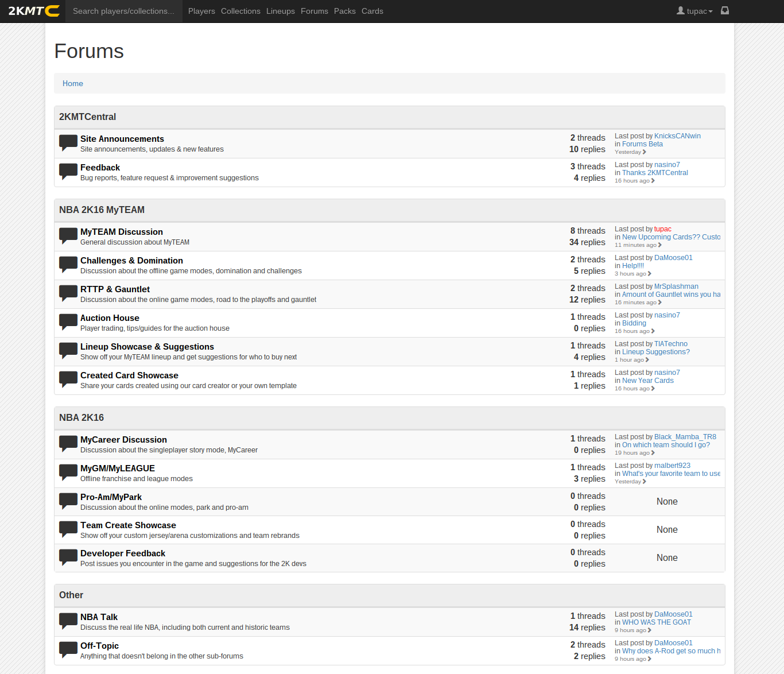
Task: Open the MyCareer Discussion forum
Action: coord(123,440)
